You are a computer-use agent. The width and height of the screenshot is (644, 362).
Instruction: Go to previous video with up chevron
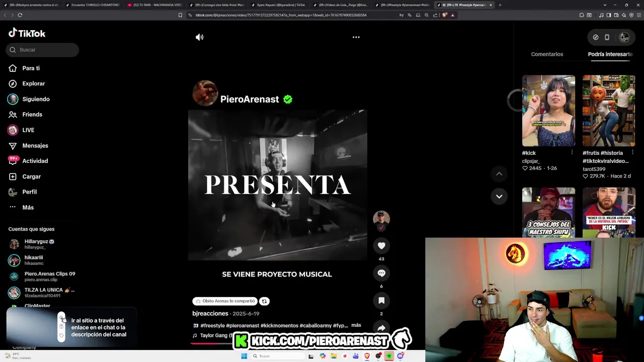[x=499, y=174]
